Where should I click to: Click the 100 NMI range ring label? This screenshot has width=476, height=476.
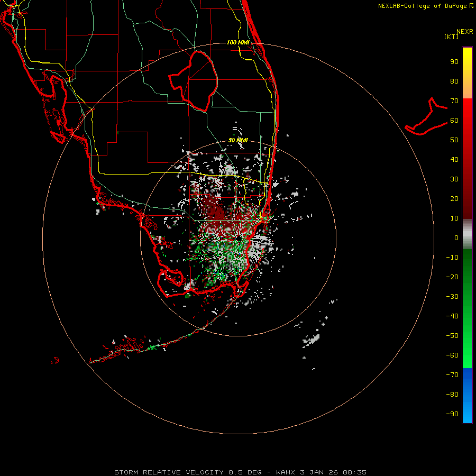tap(238, 42)
